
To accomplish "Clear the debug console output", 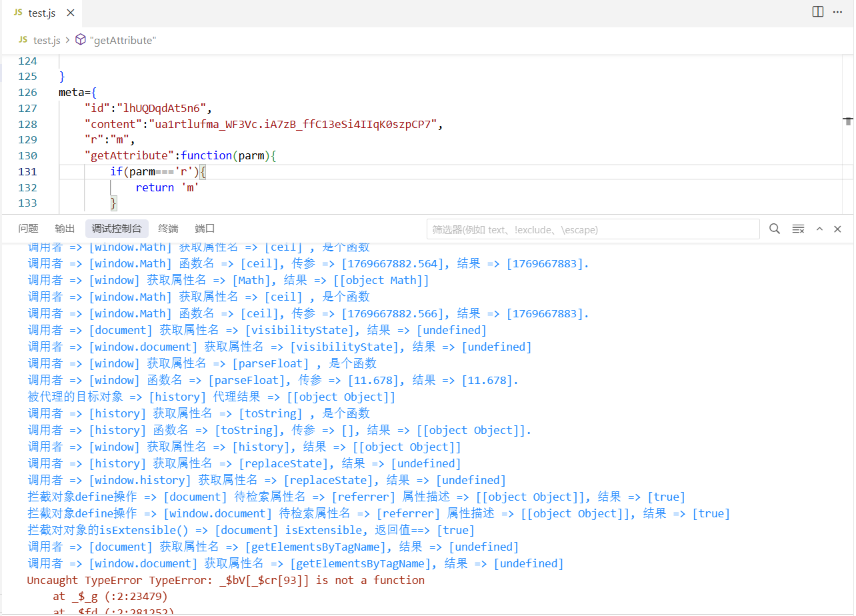I will pos(798,229).
